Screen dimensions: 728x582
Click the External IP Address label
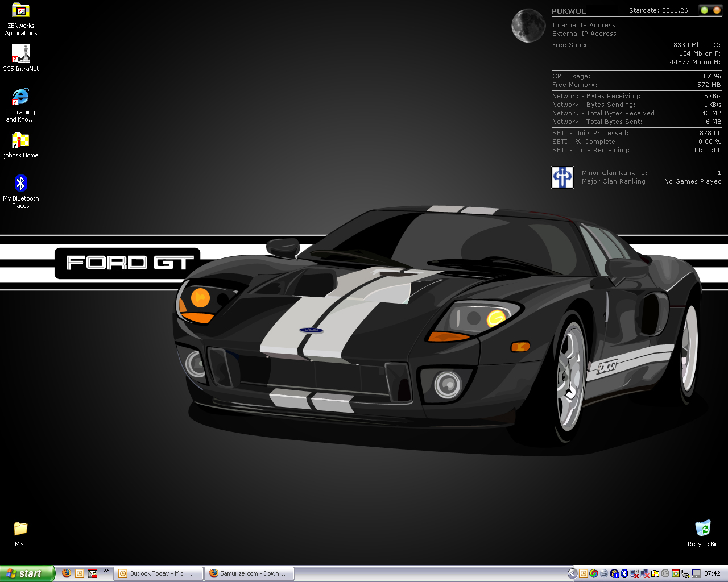585,34
